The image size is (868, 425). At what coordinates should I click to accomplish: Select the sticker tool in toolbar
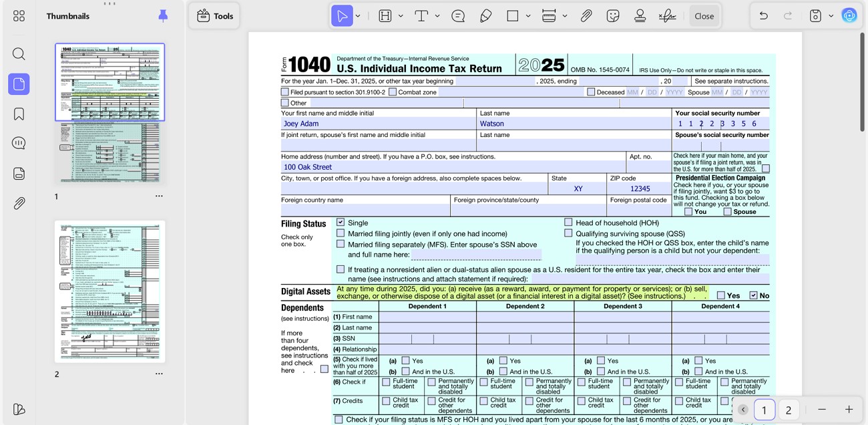click(x=613, y=16)
